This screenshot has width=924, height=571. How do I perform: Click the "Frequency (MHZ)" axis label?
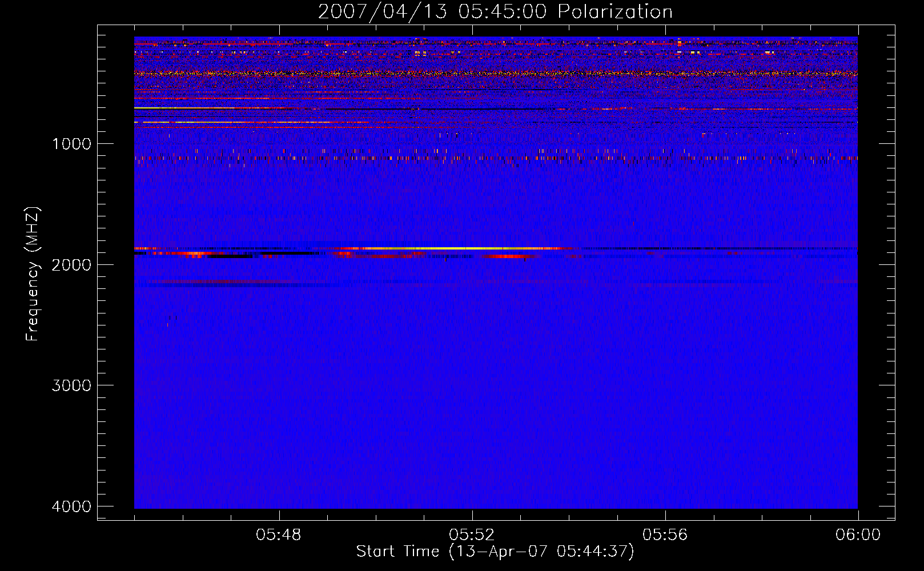33,274
